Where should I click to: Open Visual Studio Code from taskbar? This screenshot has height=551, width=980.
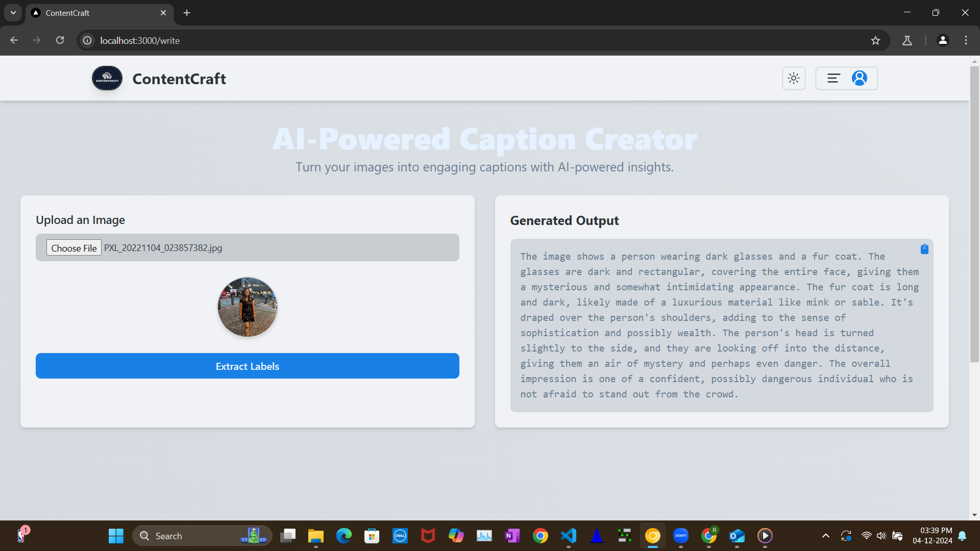point(569,536)
